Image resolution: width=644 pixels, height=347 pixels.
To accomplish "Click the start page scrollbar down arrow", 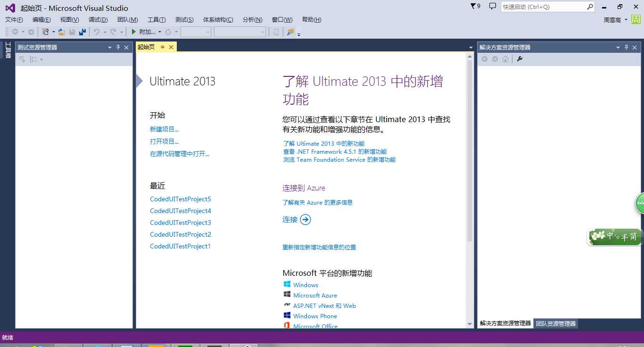I will (470, 324).
